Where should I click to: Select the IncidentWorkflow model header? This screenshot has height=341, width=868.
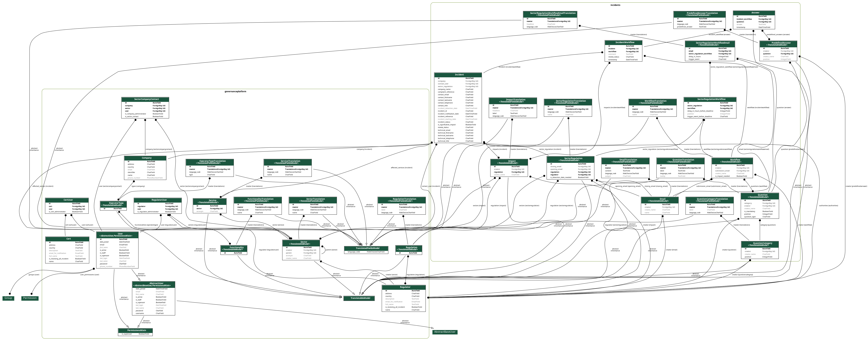[x=623, y=42]
